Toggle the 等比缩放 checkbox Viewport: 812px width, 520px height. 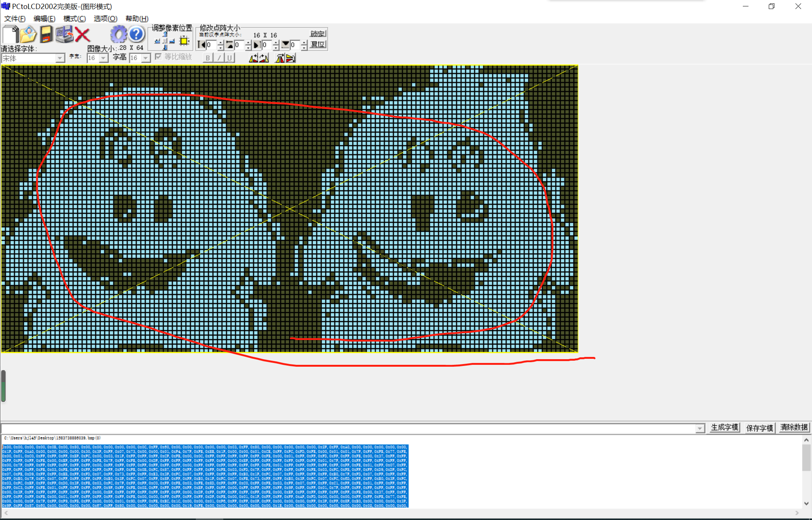(158, 57)
